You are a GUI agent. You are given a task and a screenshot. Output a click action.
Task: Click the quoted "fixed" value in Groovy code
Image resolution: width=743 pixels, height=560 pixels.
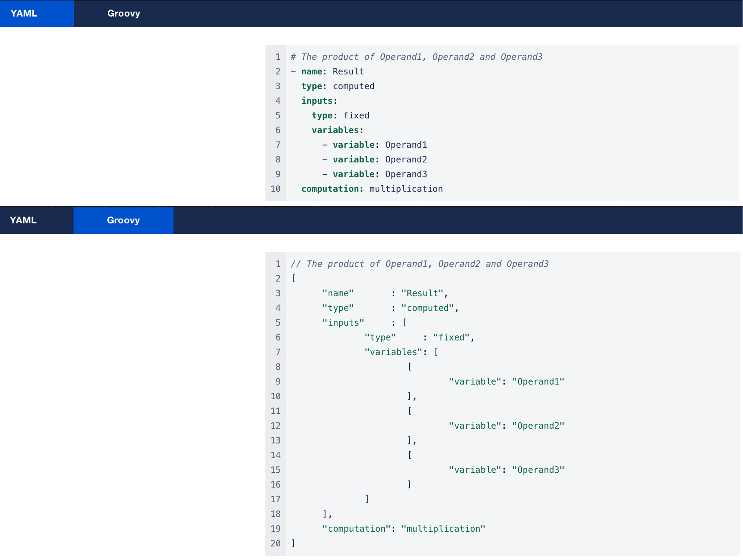[451, 337]
